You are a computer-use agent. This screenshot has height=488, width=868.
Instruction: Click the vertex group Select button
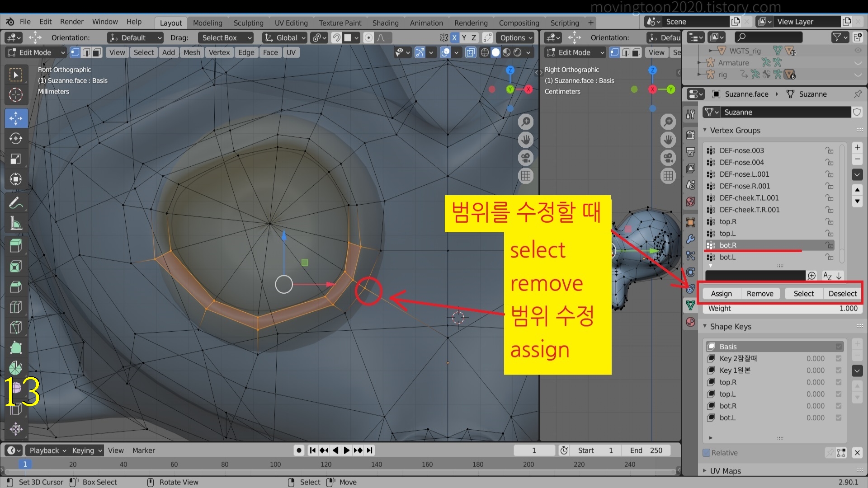804,294
